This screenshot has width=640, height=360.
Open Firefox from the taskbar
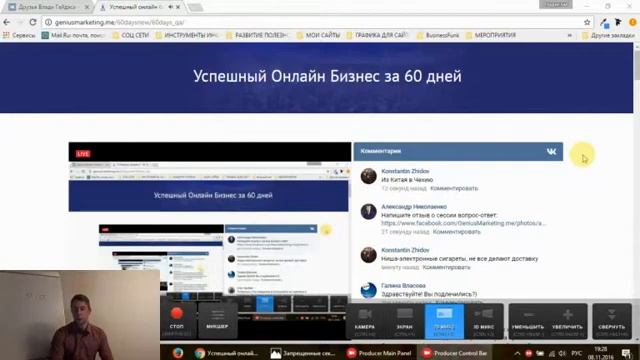point(178,353)
